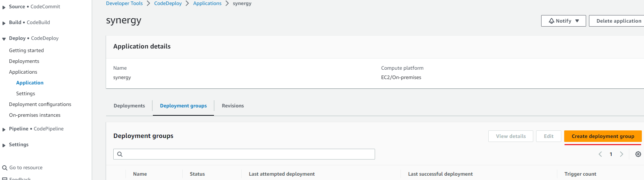Sort by Last successful deployment column
The width and height of the screenshot is (644, 180).
click(440, 174)
